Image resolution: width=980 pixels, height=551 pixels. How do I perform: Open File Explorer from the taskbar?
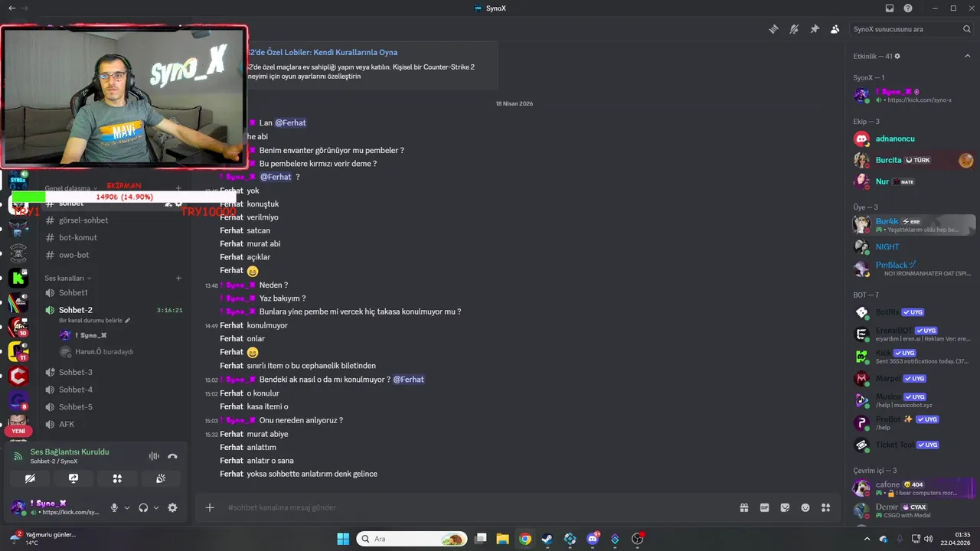(x=502, y=539)
